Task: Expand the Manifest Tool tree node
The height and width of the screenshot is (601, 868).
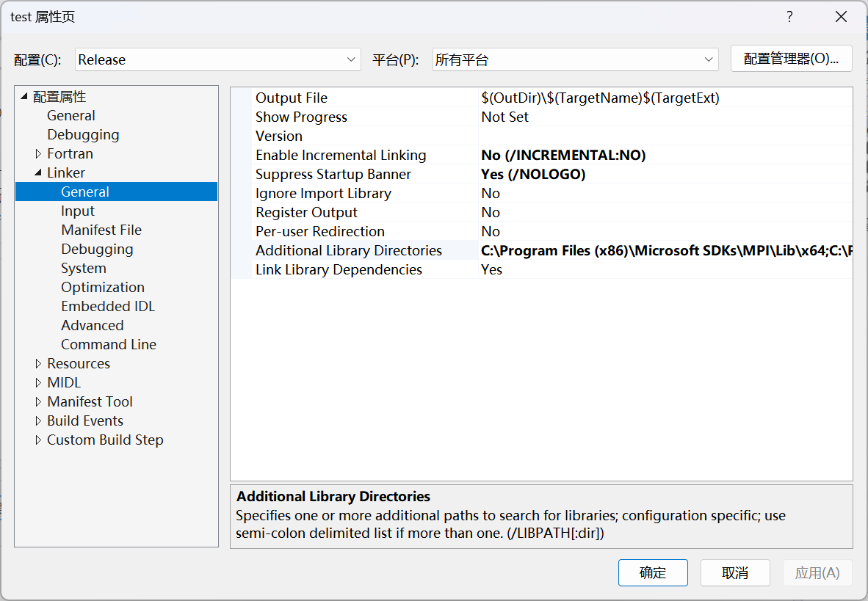Action: point(39,401)
